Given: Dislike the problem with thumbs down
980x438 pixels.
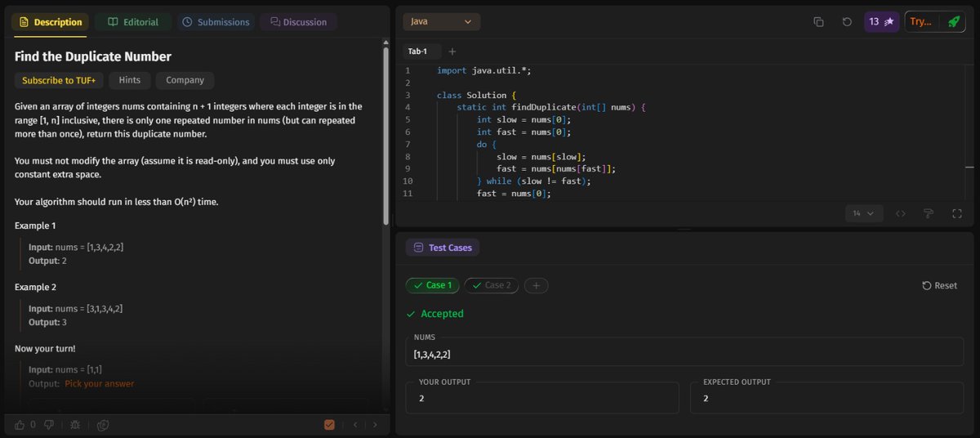Looking at the screenshot, I should 49,424.
